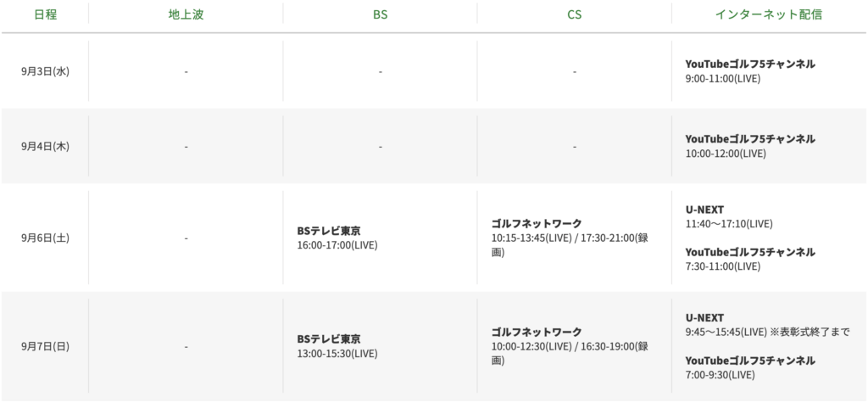Viewport: 868px width, 403px height.
Task: Click ゴルフネットワーク entry starting at 10:15
Action: (x=535, y=223)
